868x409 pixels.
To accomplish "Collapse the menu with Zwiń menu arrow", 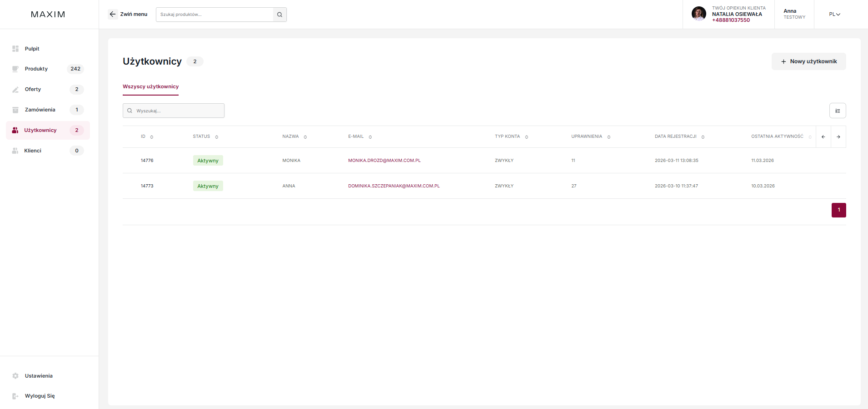I will pos(113,14).
